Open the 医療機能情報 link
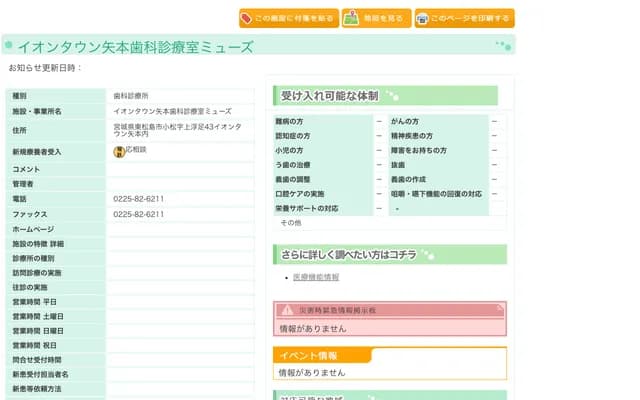Screen dimensions: 640x400 (x=316, y=277)
